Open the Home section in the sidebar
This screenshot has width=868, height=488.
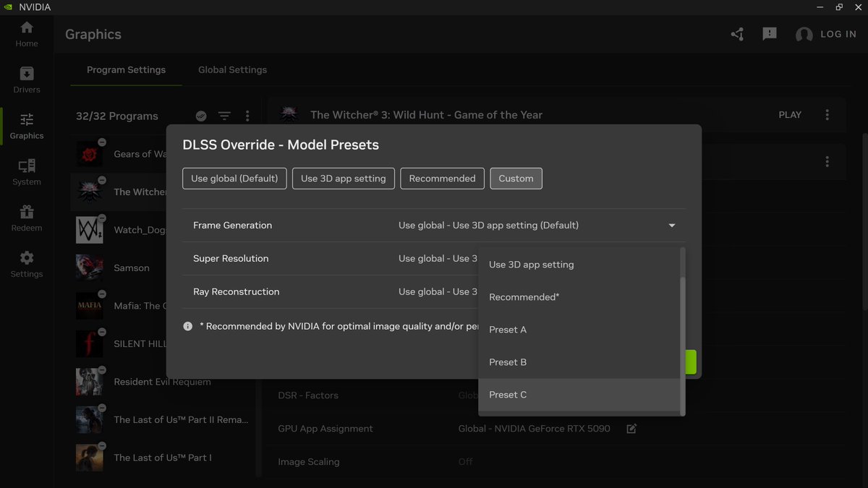(27, 34)
